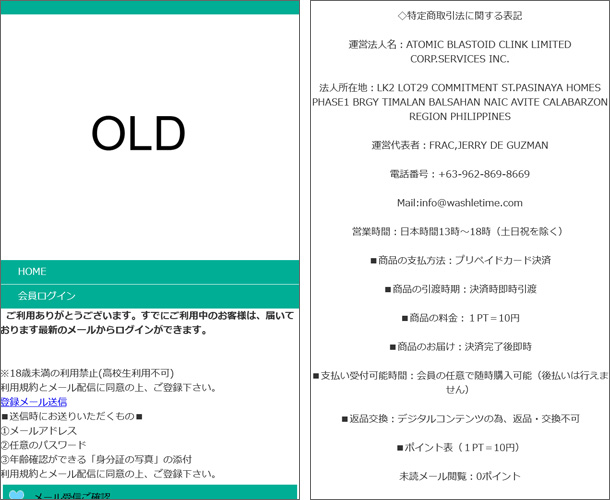
Task: Select the 未読メール閲覧 0ポイント line
Action: (460, 476)
